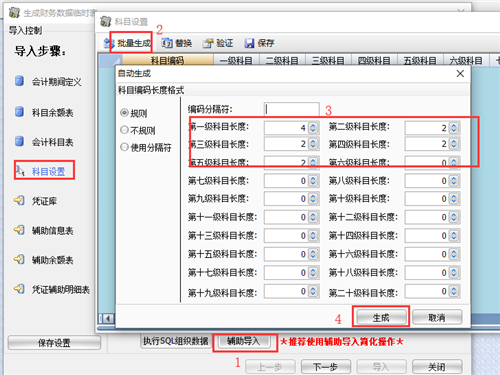This screenshot has width=500, height=375.
Task: Open the 凭证辅助明细表 step icon
Action: (19, 288)
